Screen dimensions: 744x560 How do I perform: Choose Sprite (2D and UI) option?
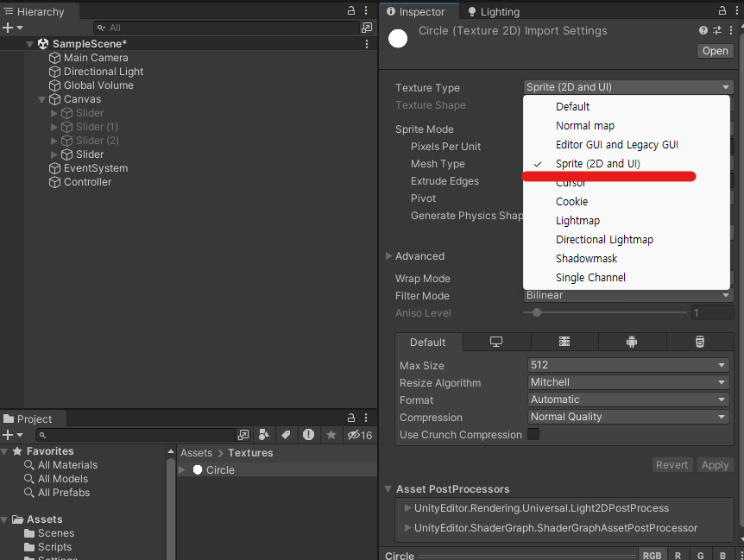pyautogui.click(x=597, y=164)
